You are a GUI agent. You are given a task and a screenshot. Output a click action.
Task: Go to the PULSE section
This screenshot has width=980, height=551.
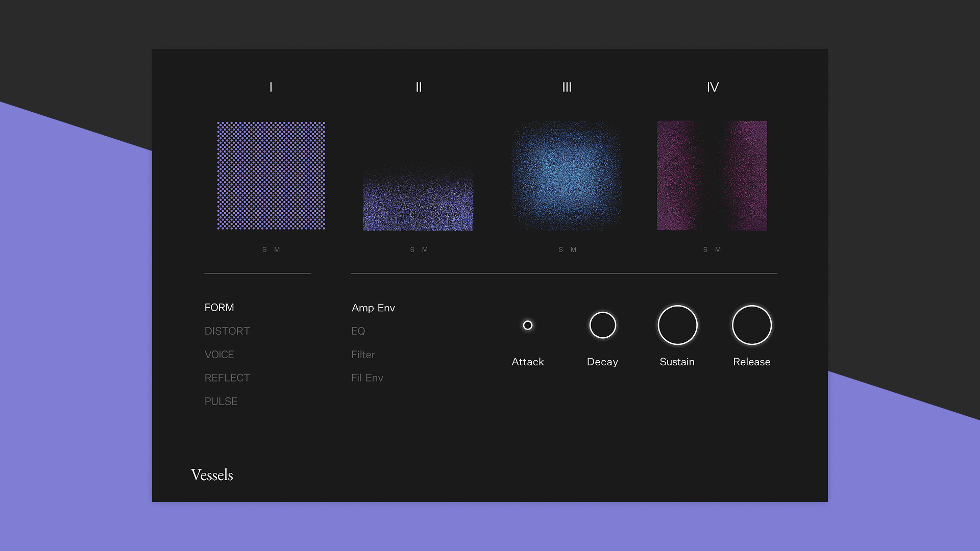click(x=221, y=402)
